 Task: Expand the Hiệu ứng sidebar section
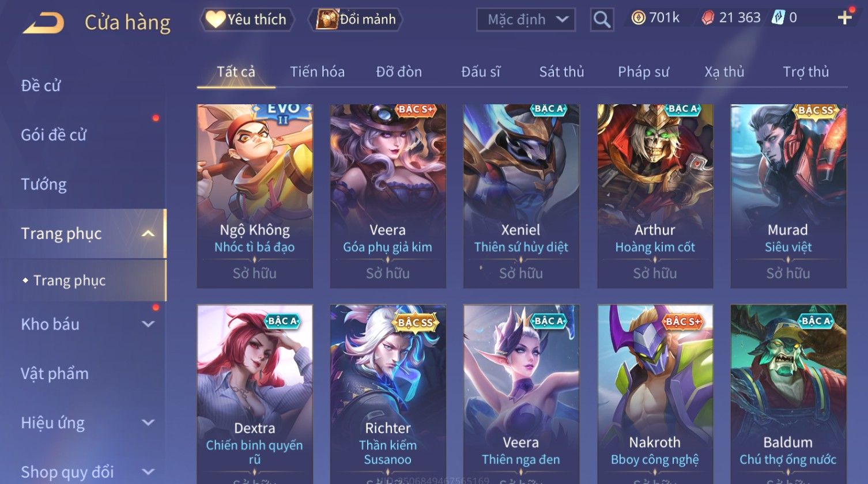(x=148, y=423)
